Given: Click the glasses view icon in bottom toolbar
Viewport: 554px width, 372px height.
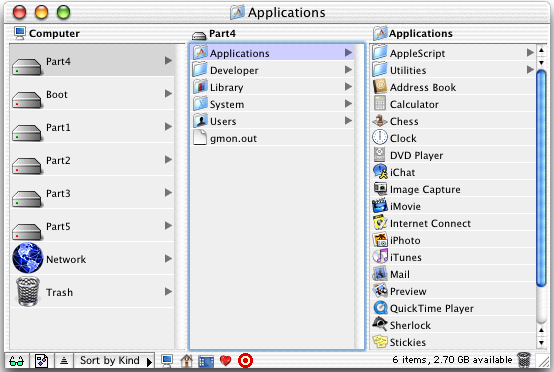Looking at the screenshot, I should (x=17, y=361).
